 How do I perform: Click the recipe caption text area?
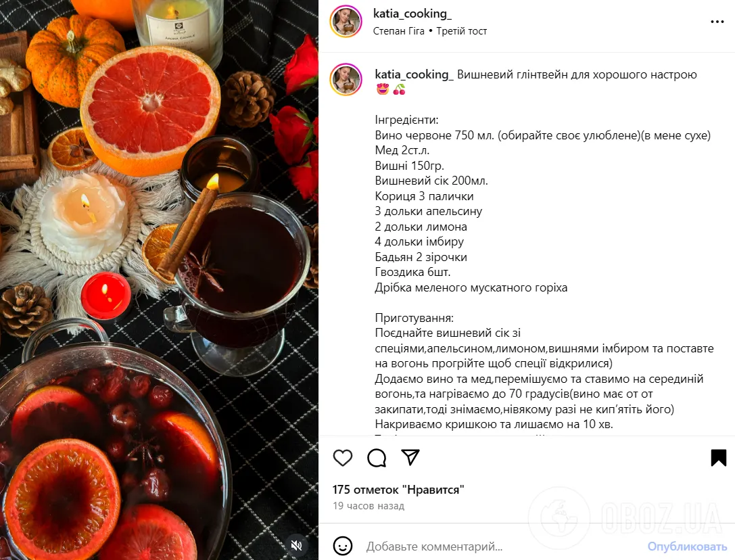point(544,249)
